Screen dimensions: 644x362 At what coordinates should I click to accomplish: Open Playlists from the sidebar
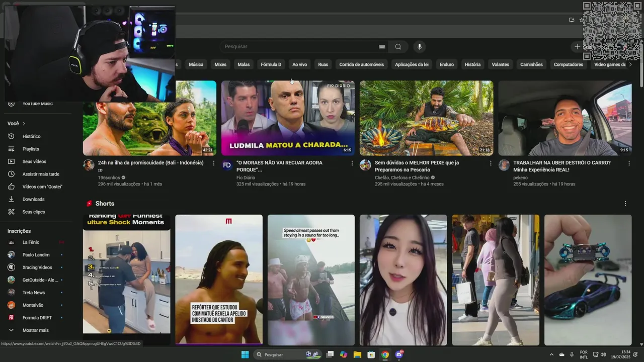pos(30,149)
